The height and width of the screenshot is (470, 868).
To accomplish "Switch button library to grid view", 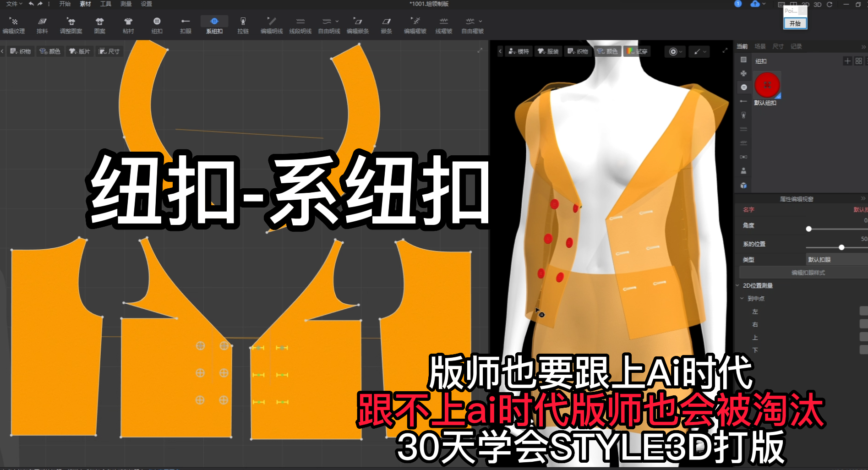I will (x=858, y=61).
